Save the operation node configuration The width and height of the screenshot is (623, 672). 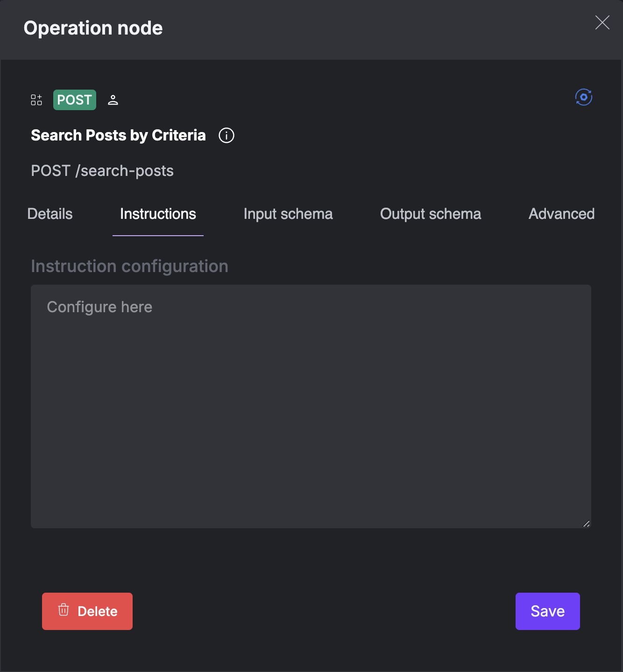(547, 611)
